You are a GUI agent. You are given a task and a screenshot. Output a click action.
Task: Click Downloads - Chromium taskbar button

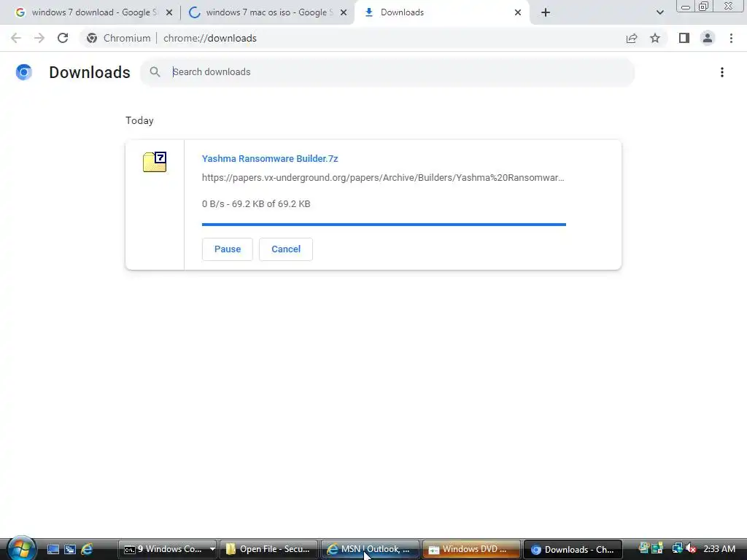click(x=573, y=549)
